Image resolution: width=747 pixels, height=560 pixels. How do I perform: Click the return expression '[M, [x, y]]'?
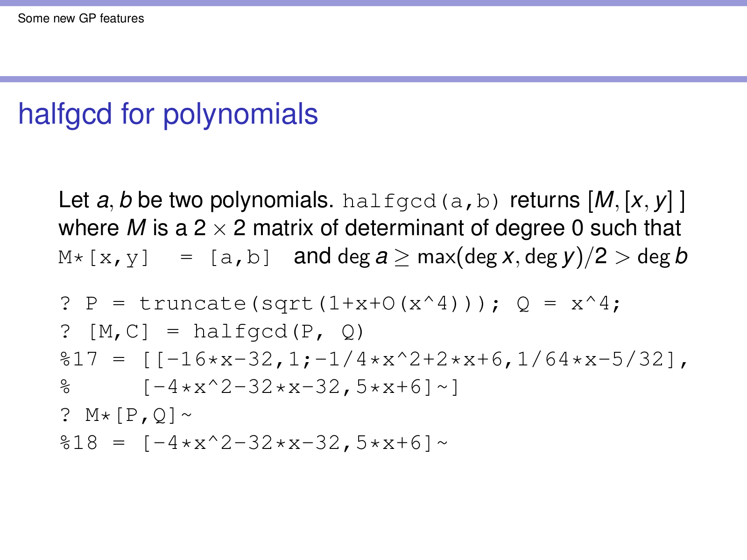coord(636,200)
